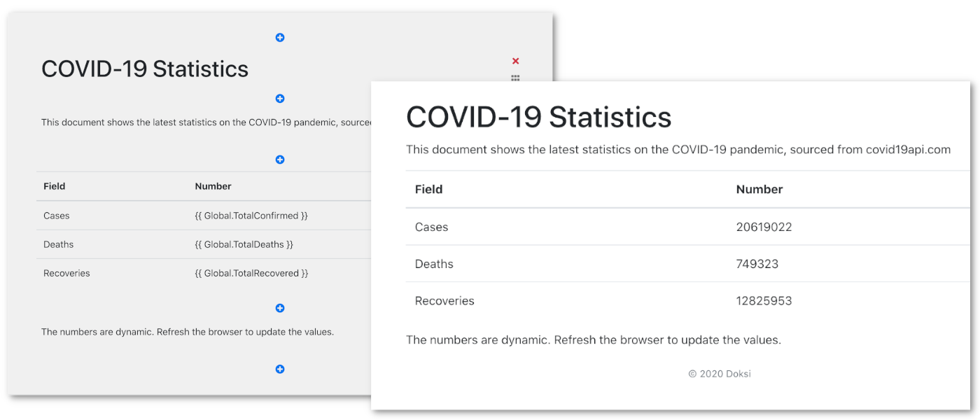Select the Global.TotalRecovered template cell
Viewport: 980px width, 420px height.
pos(251,273)
